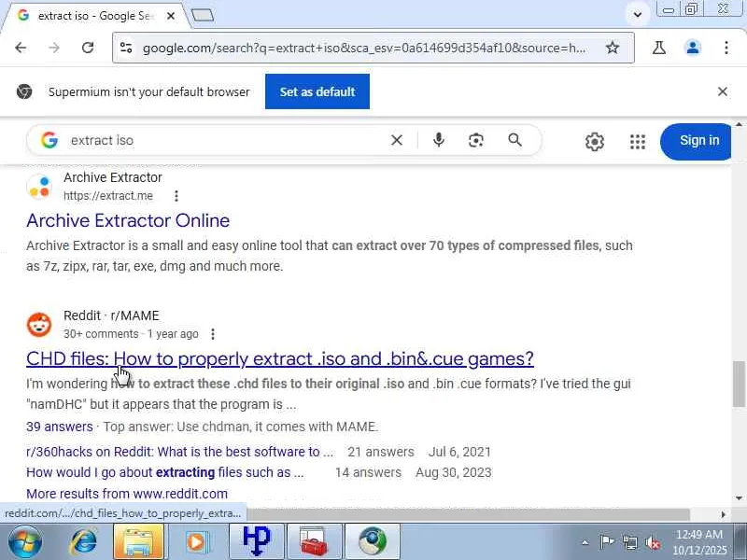Screen dimensions: 747x560
Task: Click the 39 answers link
Action: (60, 427)
